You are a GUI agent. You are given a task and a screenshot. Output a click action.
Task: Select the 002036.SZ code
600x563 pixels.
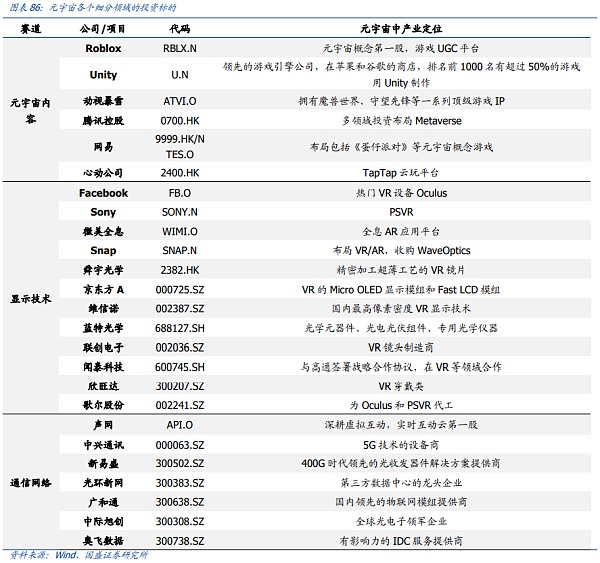point(180,348)
